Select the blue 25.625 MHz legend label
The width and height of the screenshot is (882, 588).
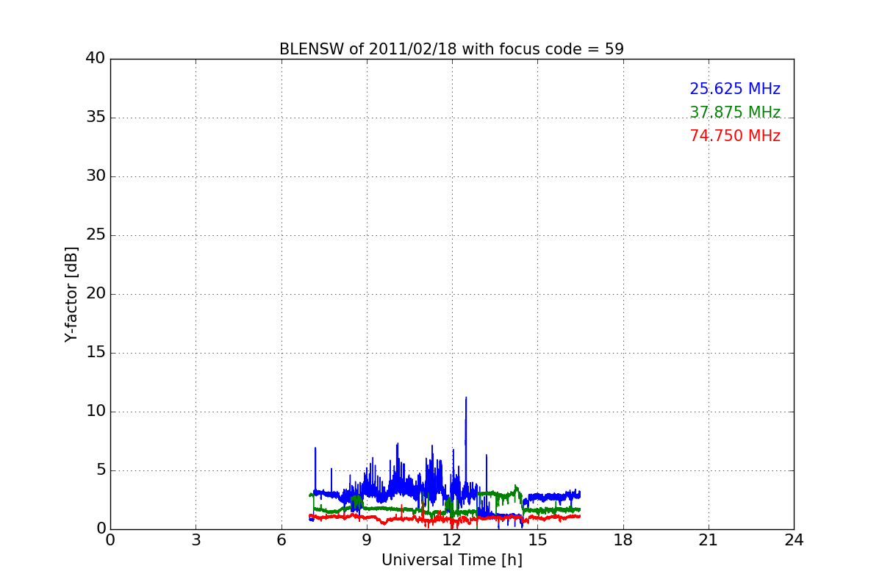(735, 89)
